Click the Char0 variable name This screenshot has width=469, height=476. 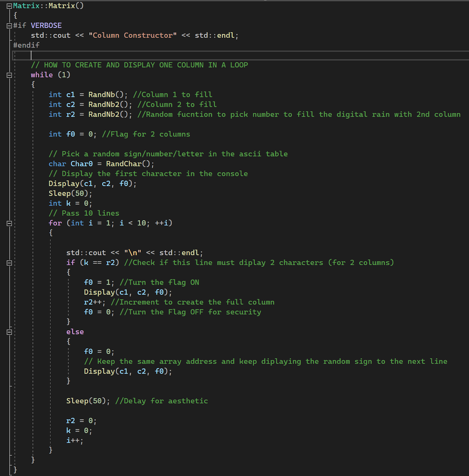click(x=82, y=164)
